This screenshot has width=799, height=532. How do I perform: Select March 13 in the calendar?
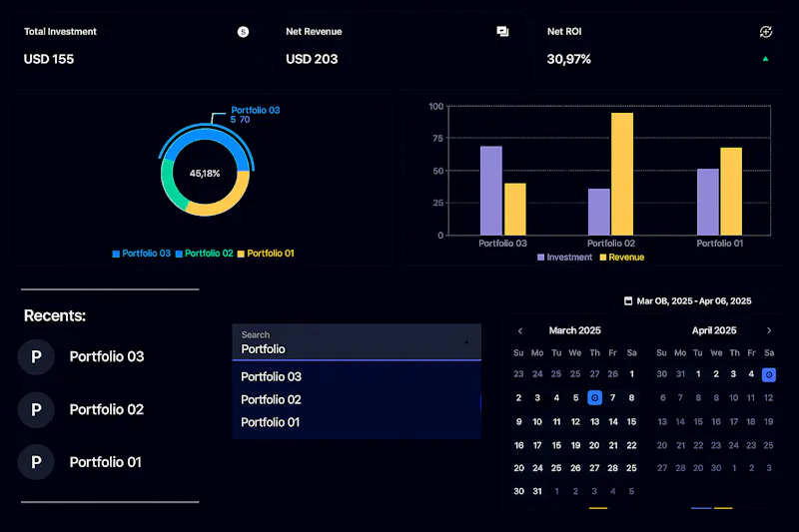point(594,421)
